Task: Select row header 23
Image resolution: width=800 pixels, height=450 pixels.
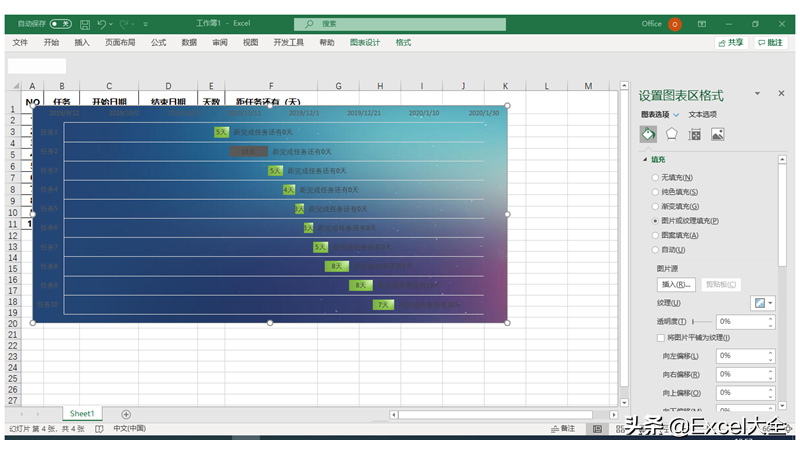Action: [13, 357]
